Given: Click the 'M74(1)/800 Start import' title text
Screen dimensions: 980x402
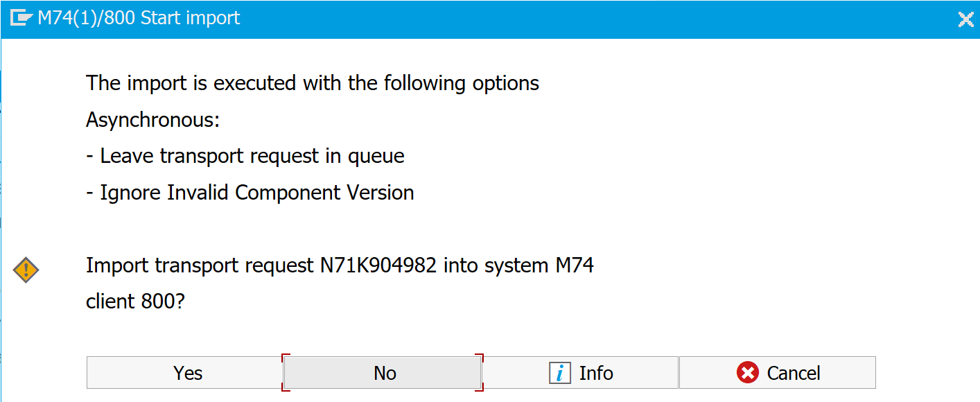Looking at the screenshot, I should [139, 18].
